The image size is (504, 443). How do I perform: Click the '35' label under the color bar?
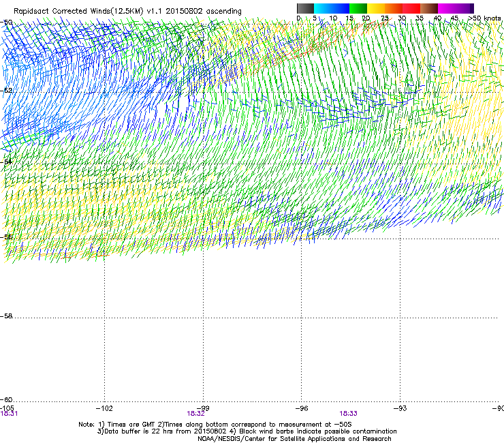tap(420, 18)
